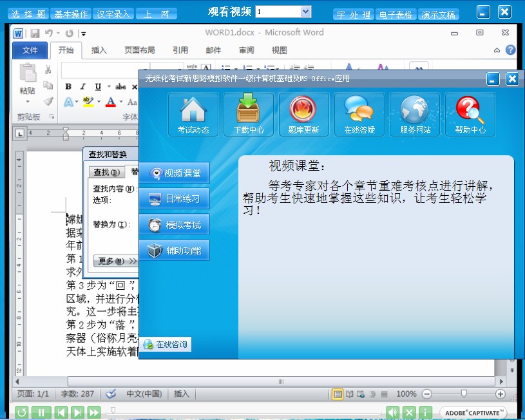Click the Word zoom slider handle

(464, 394)
